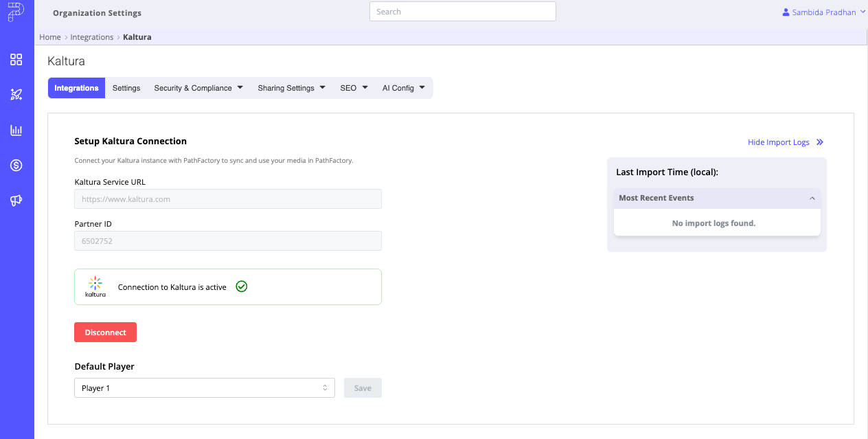Open the dashboard grid icon in sidebar
This screenshot has height=439, width=868.
point(16,60)
